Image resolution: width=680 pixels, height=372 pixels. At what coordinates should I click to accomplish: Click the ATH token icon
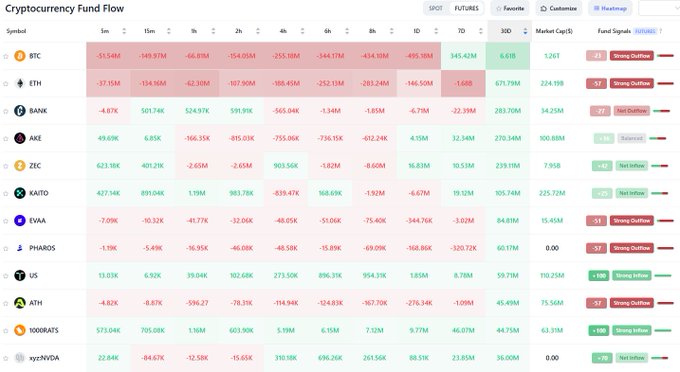coord(20,303)
